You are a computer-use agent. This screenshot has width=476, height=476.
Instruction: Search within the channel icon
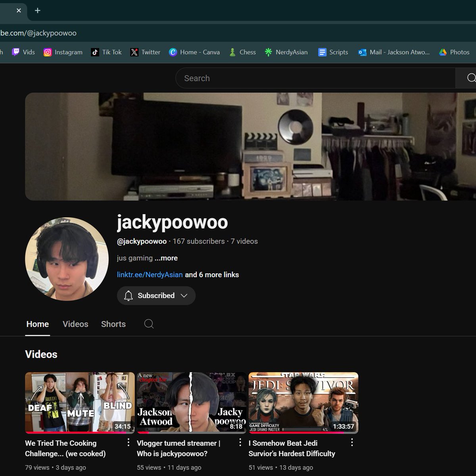(x=149, y=324)
